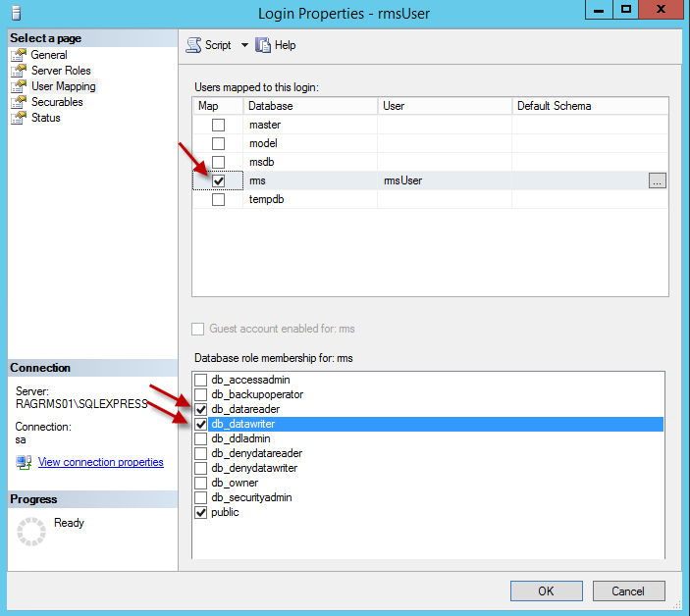
Task: Enable db_ddladmin role
Action: tap(200, 438)
